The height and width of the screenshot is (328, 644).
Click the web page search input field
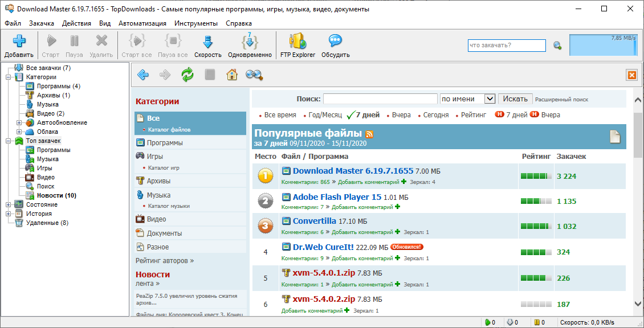tap(380, 99)
